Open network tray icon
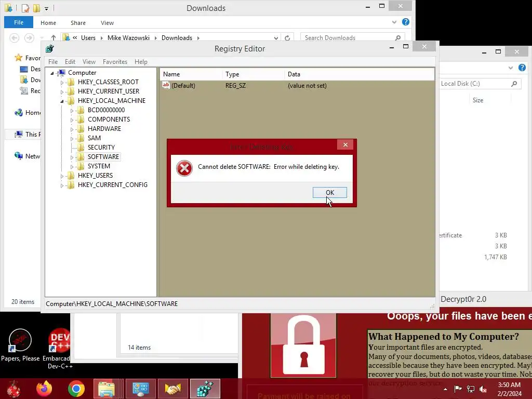This screenshot has height=399, width=532. pos(470,389)
